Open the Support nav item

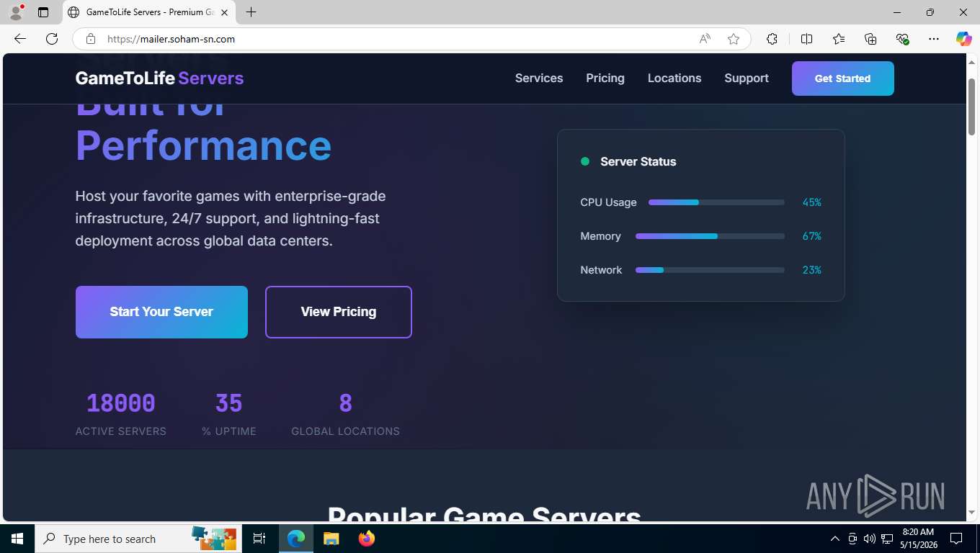(747, 78)
